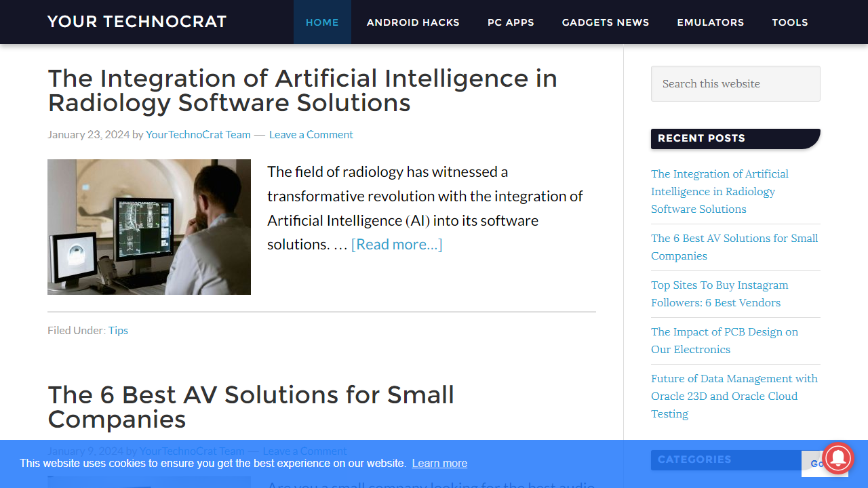
Task: Click Leave a Comment under radiology article
Action: click(x=311, y=134)
